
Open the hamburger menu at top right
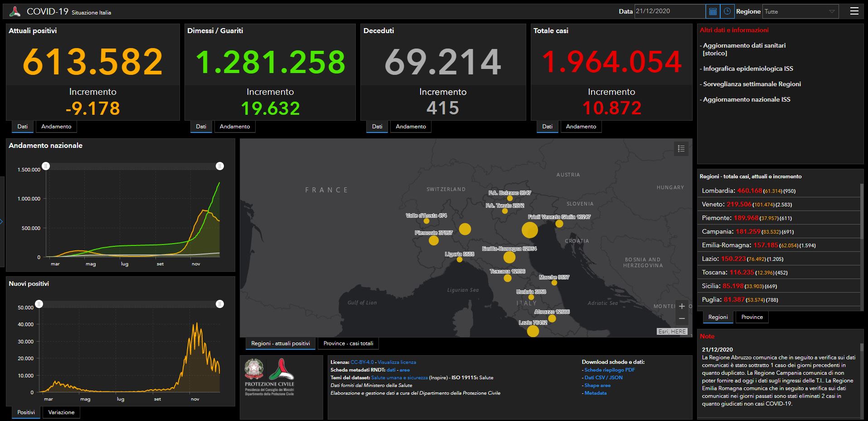(854, 11)
